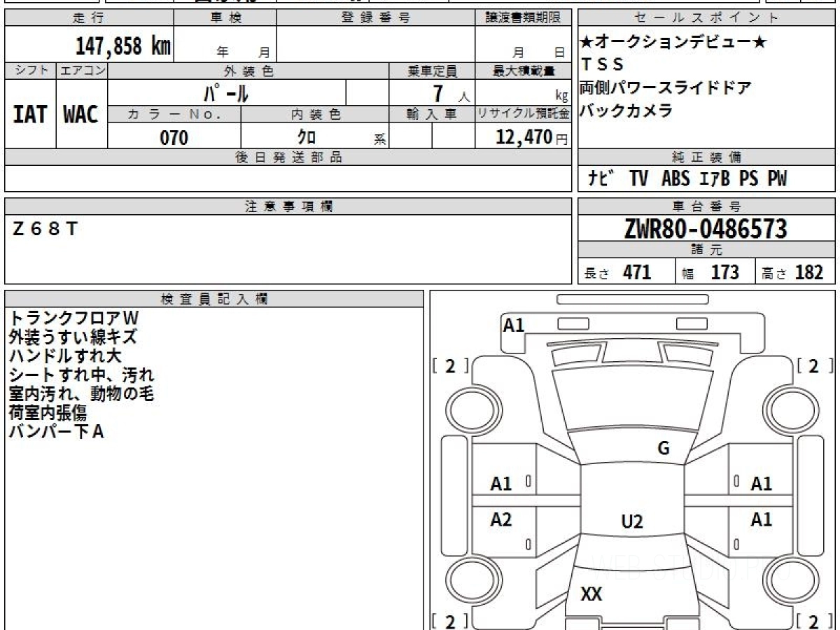Select the 走行 header cell
The image size is (840, 630).
[x=89, y=18]
